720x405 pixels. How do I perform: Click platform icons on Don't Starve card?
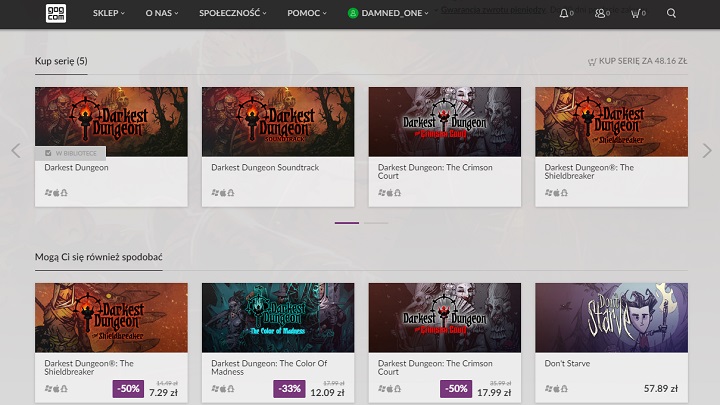click(x=556, y=388)
